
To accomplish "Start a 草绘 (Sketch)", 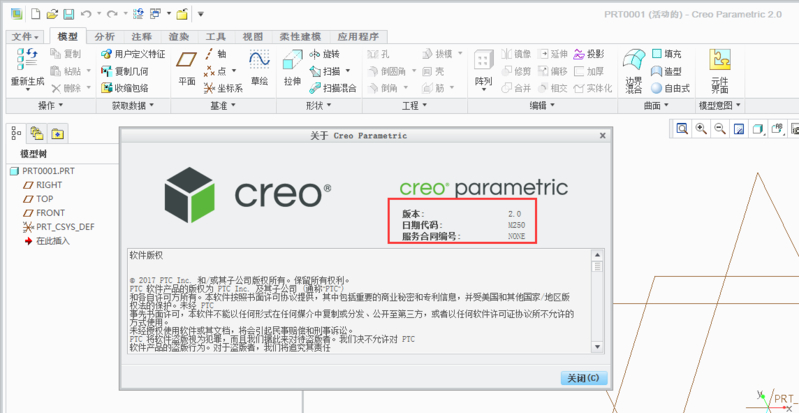I will tap(259, 67).
